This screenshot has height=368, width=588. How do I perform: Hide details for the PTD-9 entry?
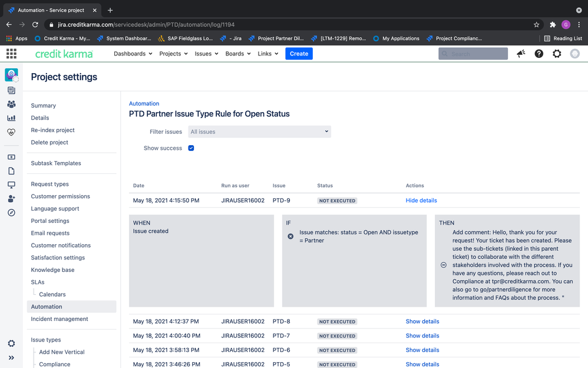421,200
